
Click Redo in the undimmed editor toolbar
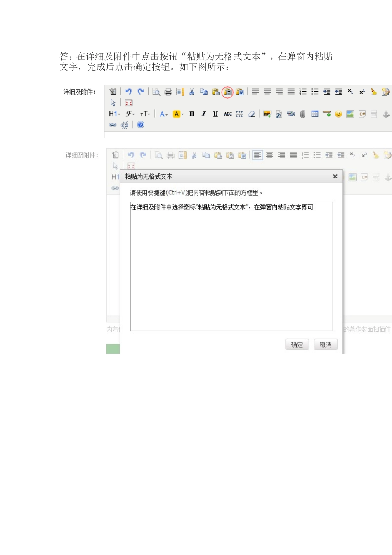pyautogui.click(x=141, y=92)
